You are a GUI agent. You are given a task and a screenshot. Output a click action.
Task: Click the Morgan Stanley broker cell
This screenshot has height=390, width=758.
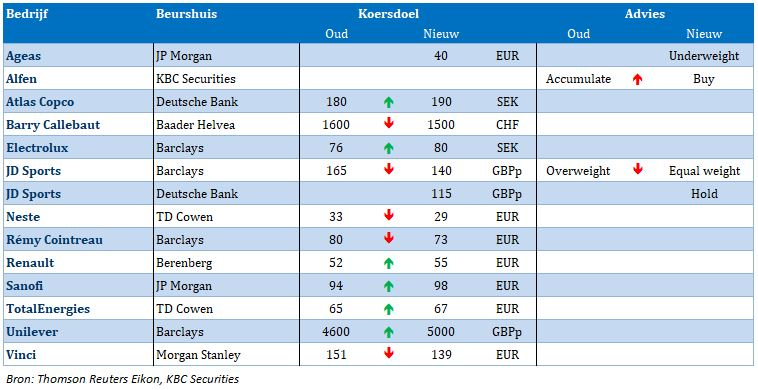point(198,355)
